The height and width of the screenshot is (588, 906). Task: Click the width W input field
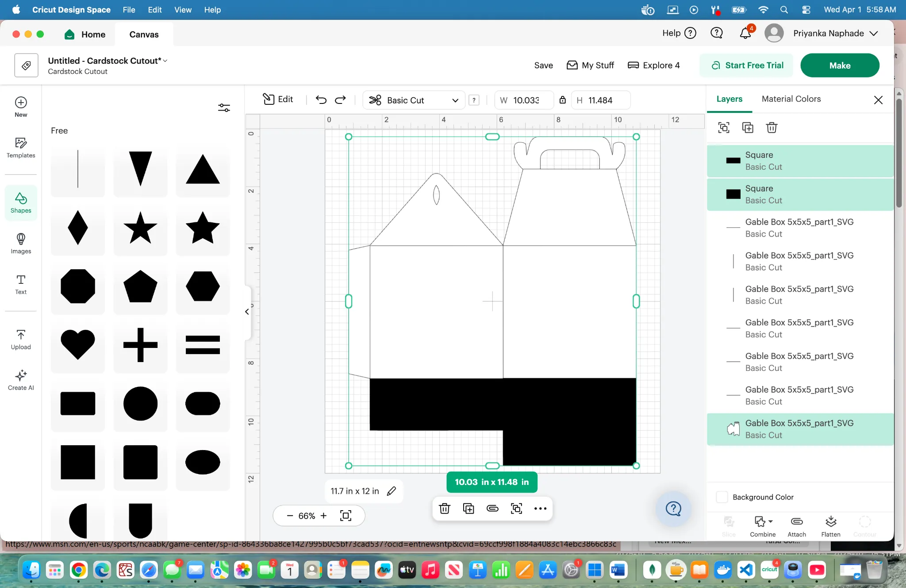coord(525,100)
